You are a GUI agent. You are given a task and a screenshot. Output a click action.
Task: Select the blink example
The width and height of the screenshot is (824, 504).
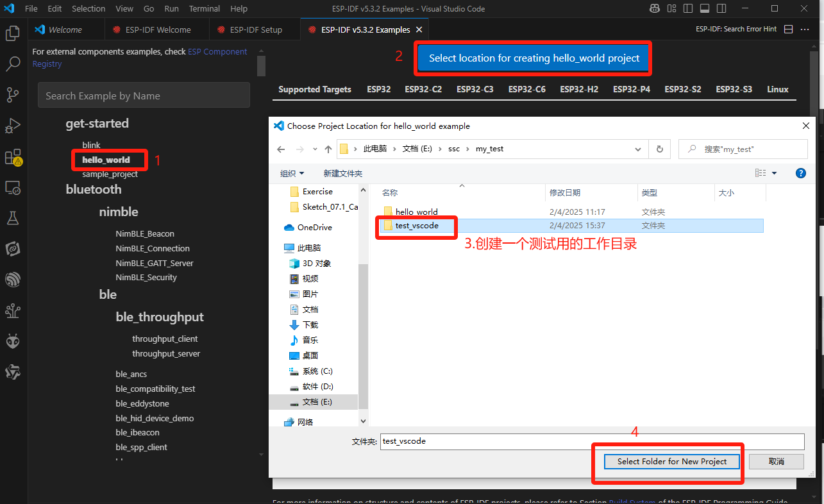[91, 145]
